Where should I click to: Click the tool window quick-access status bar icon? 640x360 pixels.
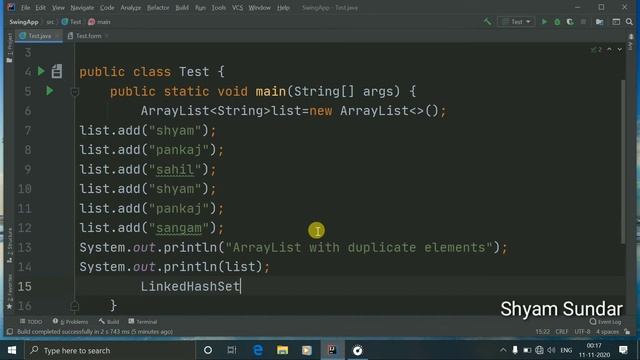[x=10, y=332]
